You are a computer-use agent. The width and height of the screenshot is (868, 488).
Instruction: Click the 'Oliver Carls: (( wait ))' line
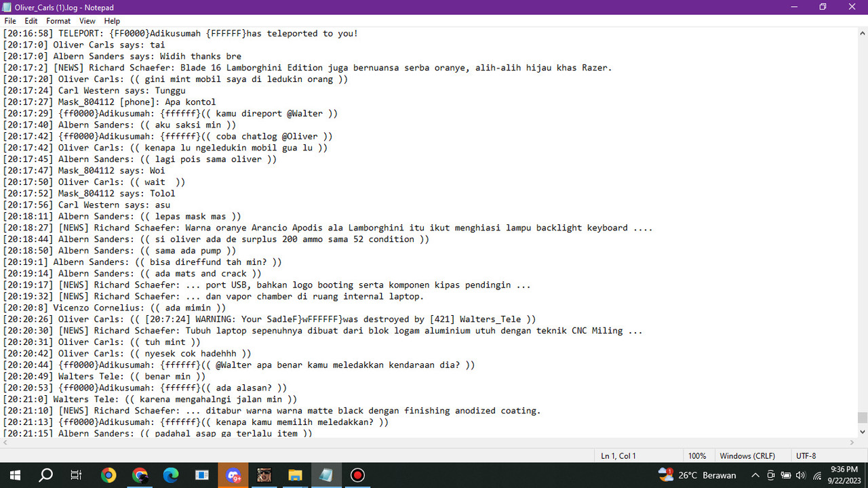coord(94,182)
